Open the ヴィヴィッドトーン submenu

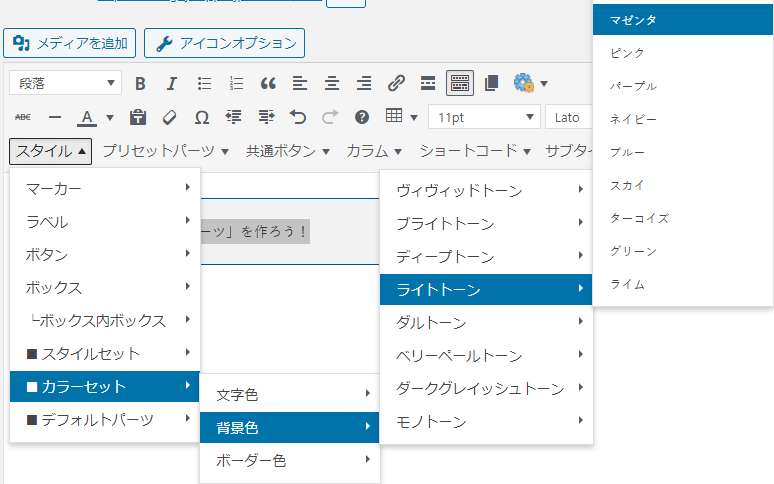point(486,190)
